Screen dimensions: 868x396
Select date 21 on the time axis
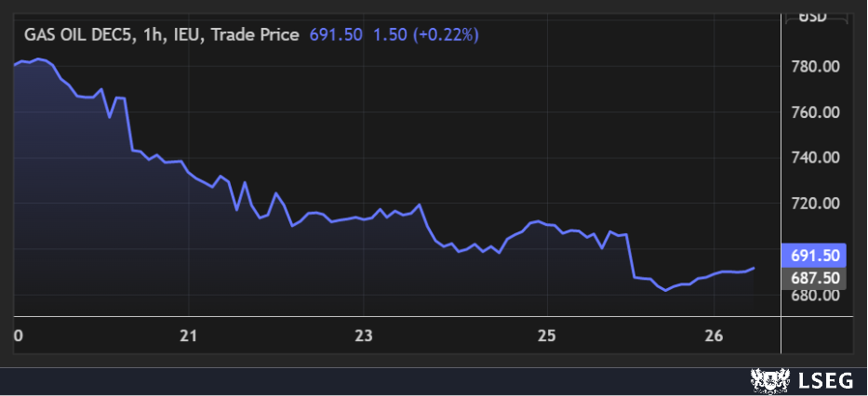(190, 336)
